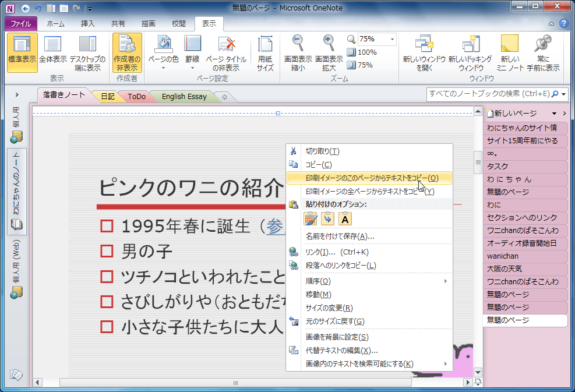Open OneNote Help question mark
Image resolution: width=575 pixels, height=392 pixels.
pos(563,23)
